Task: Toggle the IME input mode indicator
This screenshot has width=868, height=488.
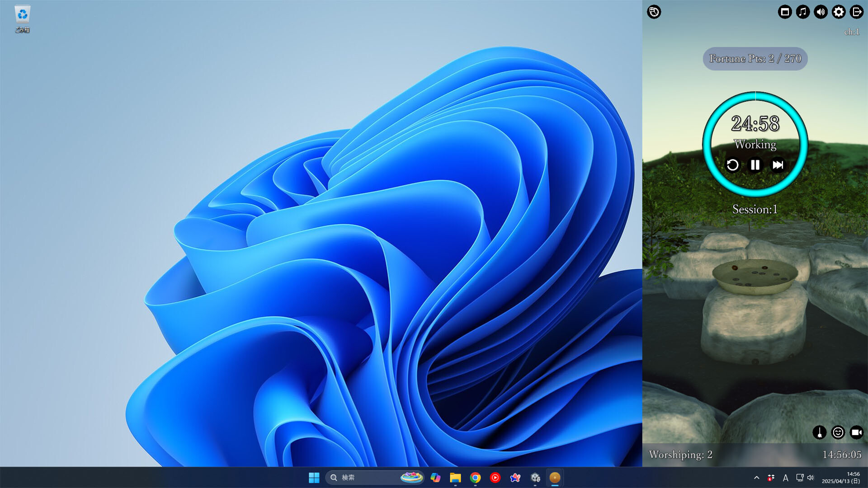Action: [786, 478]
